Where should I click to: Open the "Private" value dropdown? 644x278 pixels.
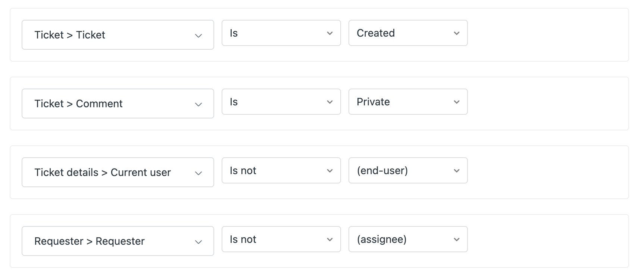point(408,102)
